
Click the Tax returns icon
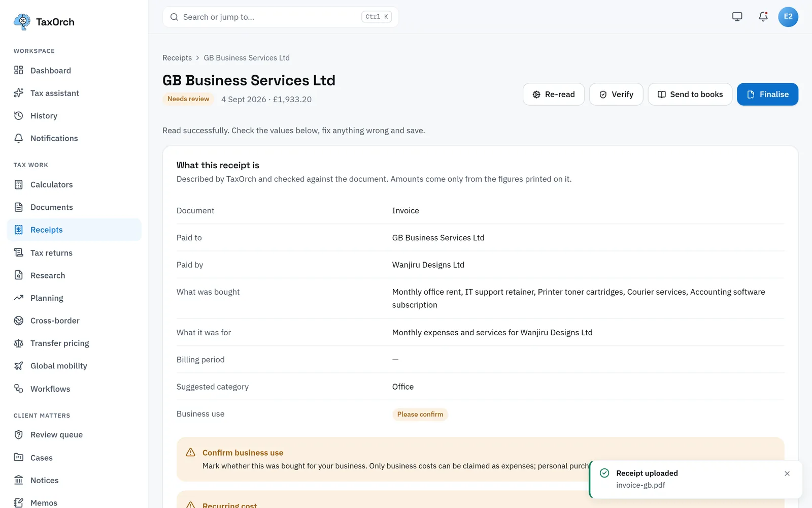(x=19, y=252)
